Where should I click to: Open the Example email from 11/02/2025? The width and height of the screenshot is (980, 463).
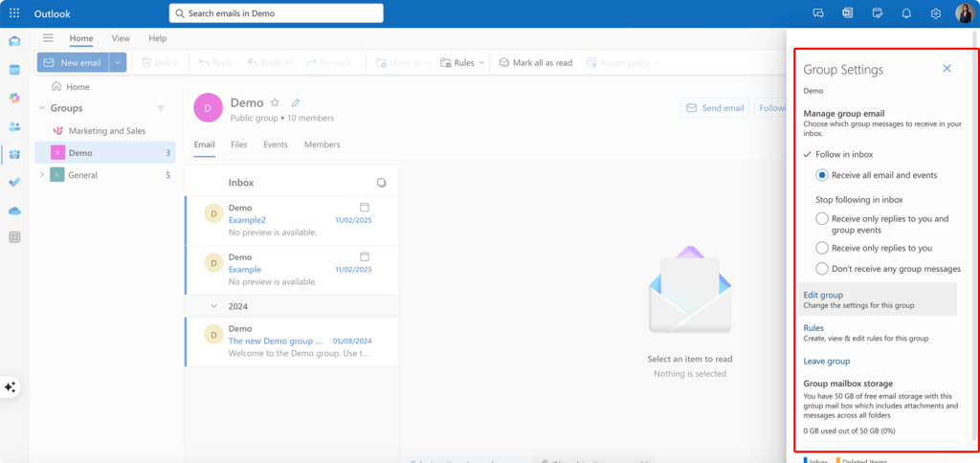click(x=291, y=270)
